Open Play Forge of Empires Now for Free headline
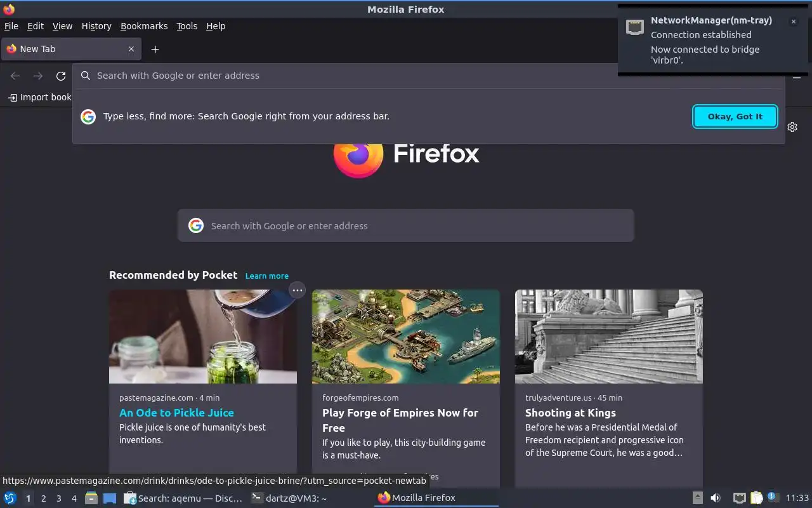Image resolution: width=812 pixels, height=508 pixels. tap(400, 420)
